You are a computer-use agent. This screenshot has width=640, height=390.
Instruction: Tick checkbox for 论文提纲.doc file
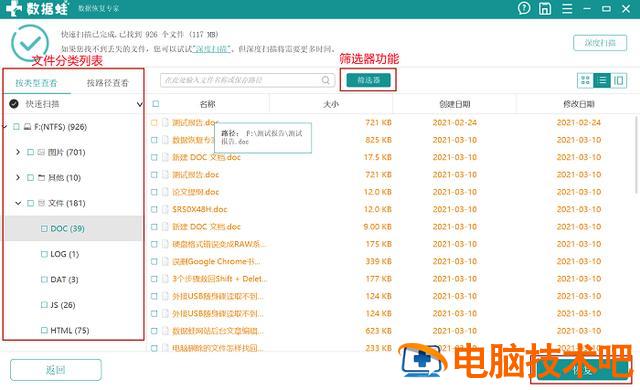pos(154,192)
